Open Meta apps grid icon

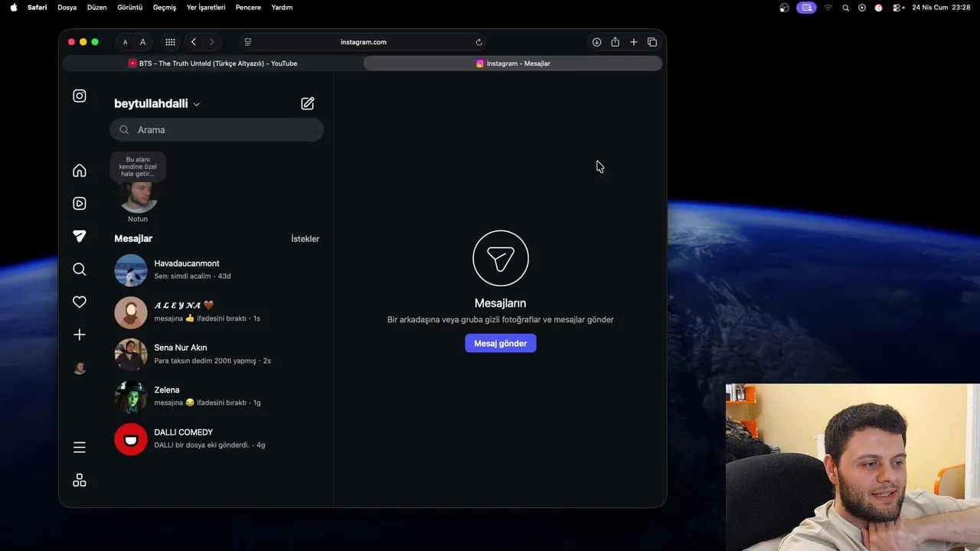tap(80, 481)
